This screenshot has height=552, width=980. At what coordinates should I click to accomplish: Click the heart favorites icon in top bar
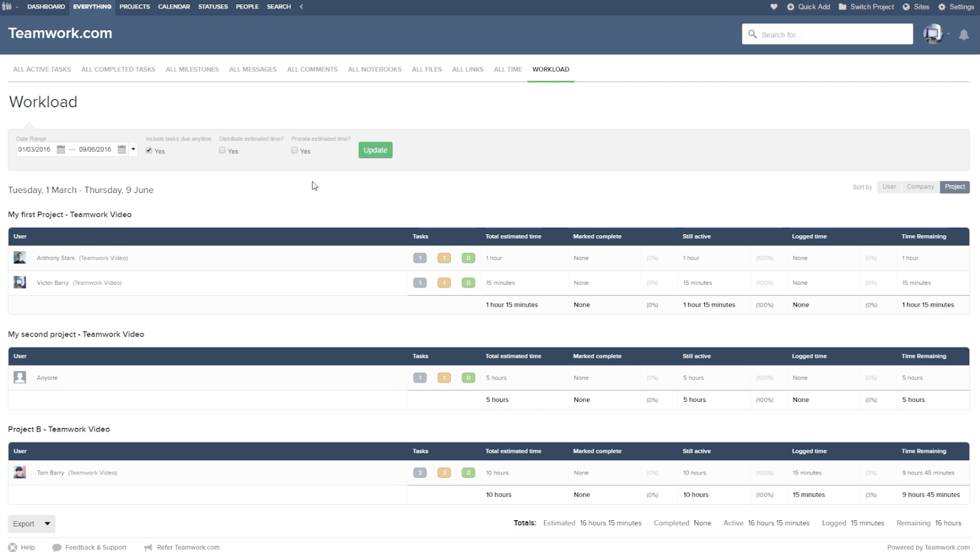click(x=774, y=7)
